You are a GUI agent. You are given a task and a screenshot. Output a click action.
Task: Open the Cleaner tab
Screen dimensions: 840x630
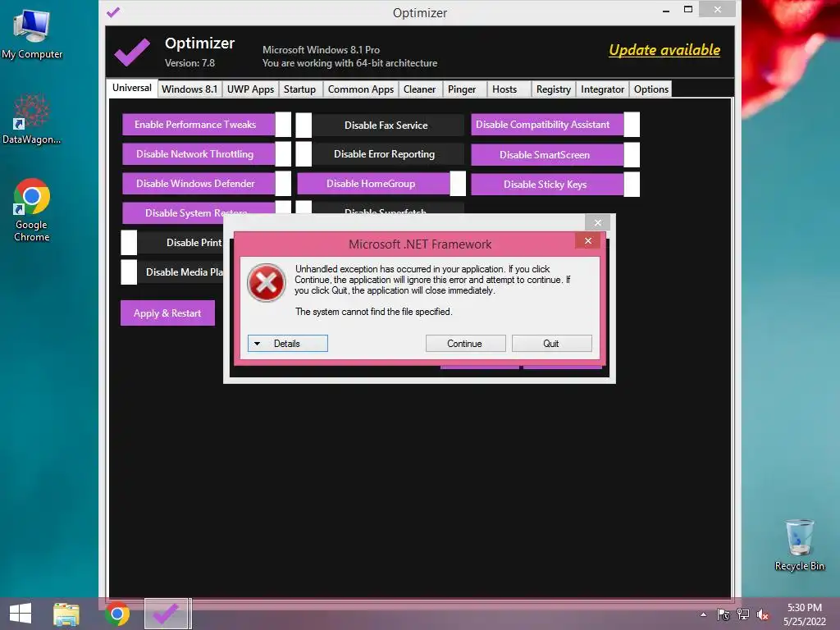click(419, 89)
